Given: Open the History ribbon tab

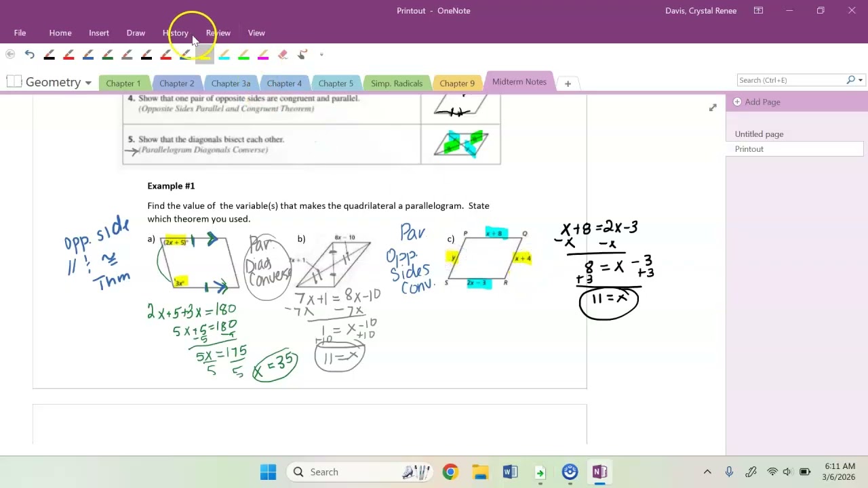Looking at the screenshot, I should [x=176, y=33].
